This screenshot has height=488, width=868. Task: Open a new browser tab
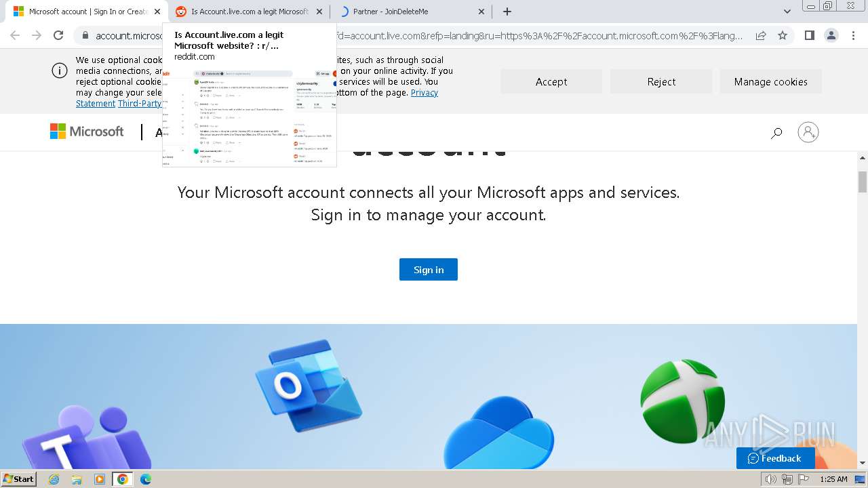point(507,12)
